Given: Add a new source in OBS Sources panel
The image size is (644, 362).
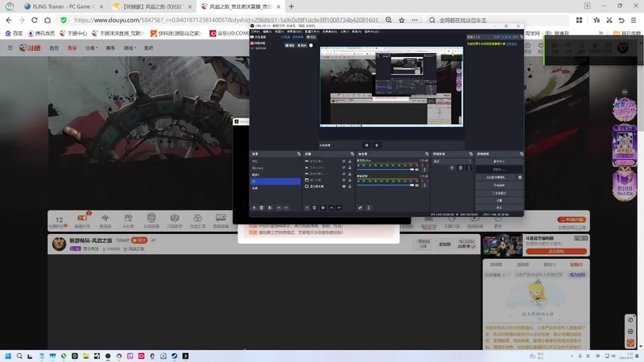Looking at the screenshot, I should click(x=307, y=208).
